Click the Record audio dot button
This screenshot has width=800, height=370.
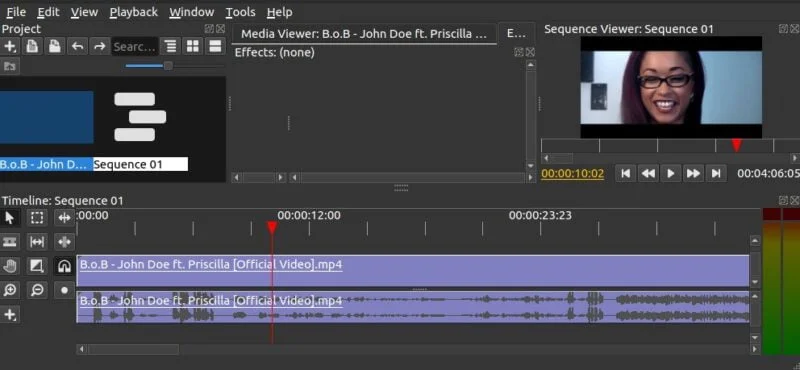(64, 290)
